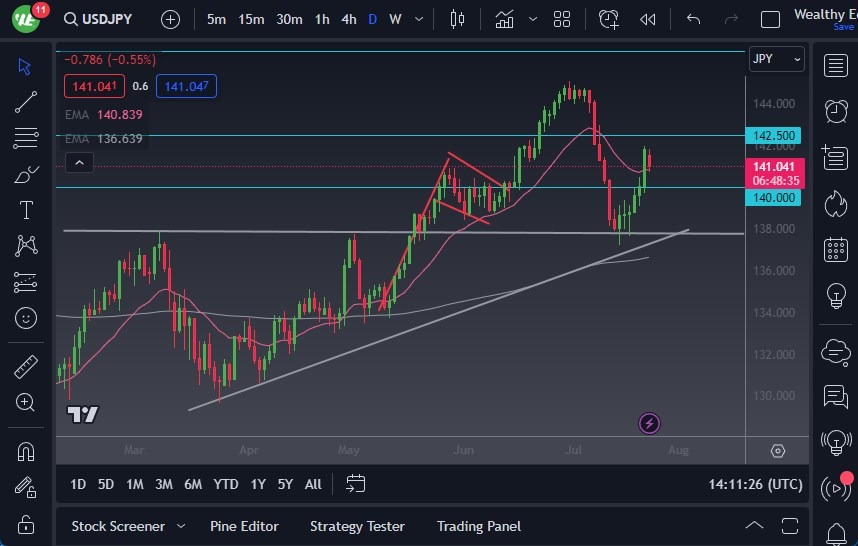
Task: Click the 142.500 cyan price label
Action: coord(774,135)
